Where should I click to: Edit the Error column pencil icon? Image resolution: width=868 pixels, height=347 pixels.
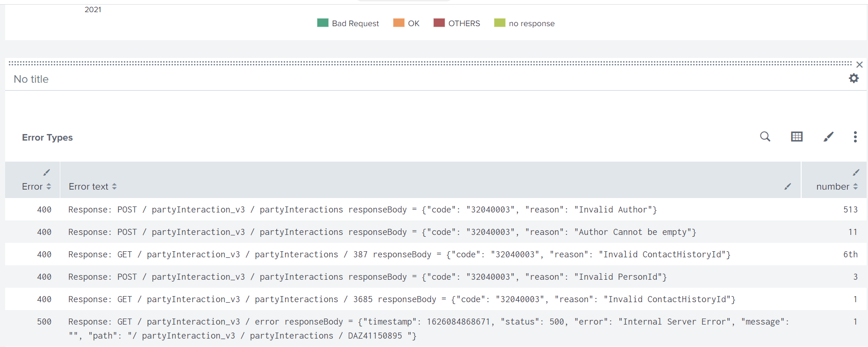pos(47,172)
